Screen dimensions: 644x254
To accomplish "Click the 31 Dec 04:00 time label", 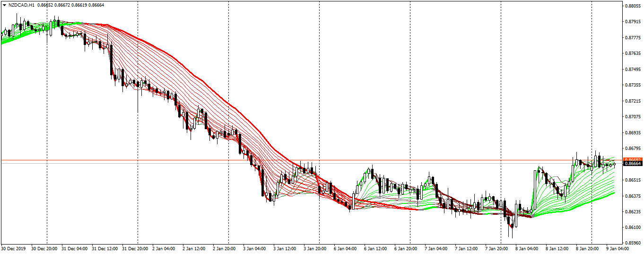I will tap(75, 248).
